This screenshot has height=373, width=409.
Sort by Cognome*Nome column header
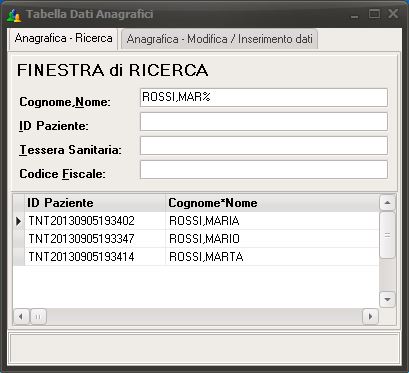tap(272, 203)
